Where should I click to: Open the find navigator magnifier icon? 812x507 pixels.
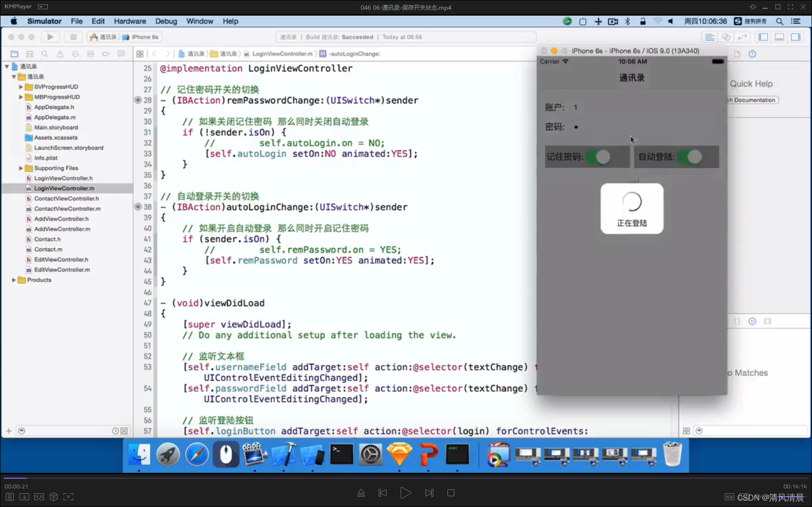click(x=45, y=54)
